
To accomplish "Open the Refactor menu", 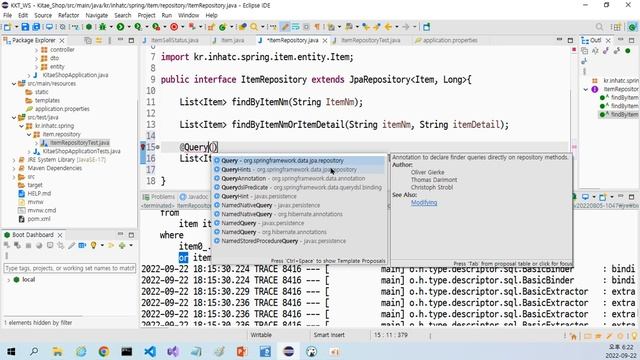I will coord(68,15).
